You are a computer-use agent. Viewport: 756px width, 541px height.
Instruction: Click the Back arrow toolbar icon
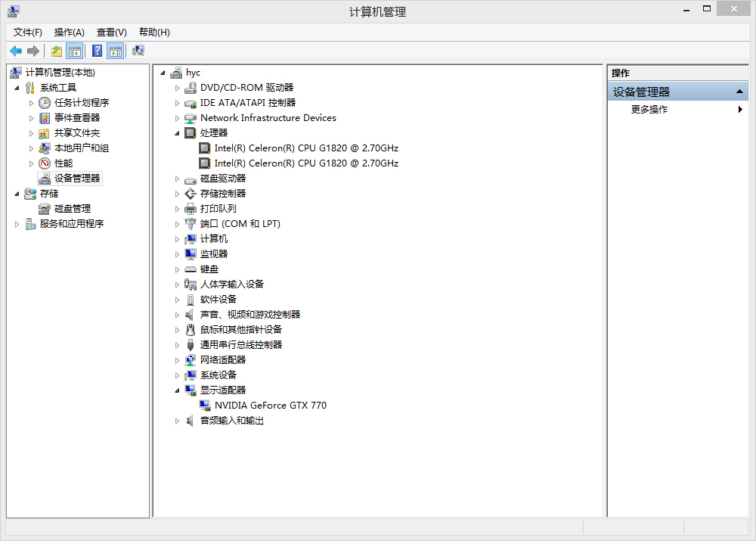pos(16,51)
